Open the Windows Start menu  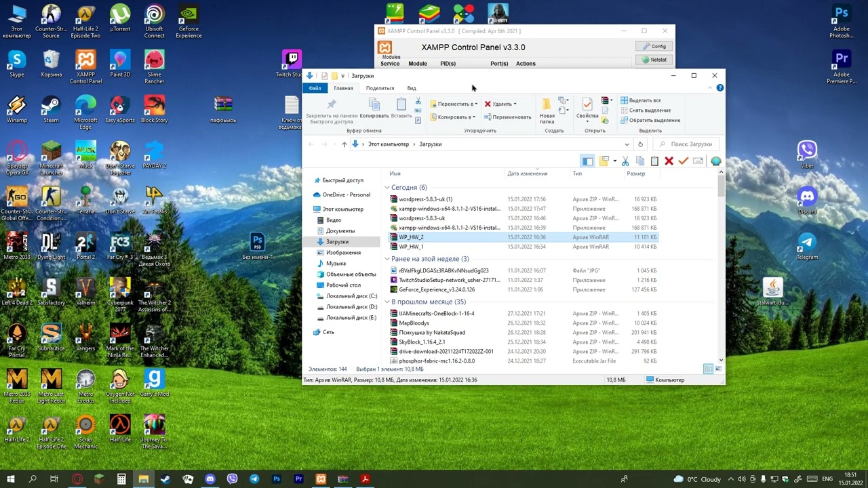point(11,479)
